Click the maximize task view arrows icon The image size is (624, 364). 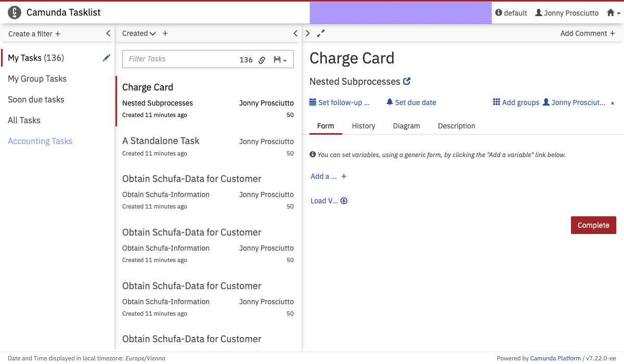321,33
